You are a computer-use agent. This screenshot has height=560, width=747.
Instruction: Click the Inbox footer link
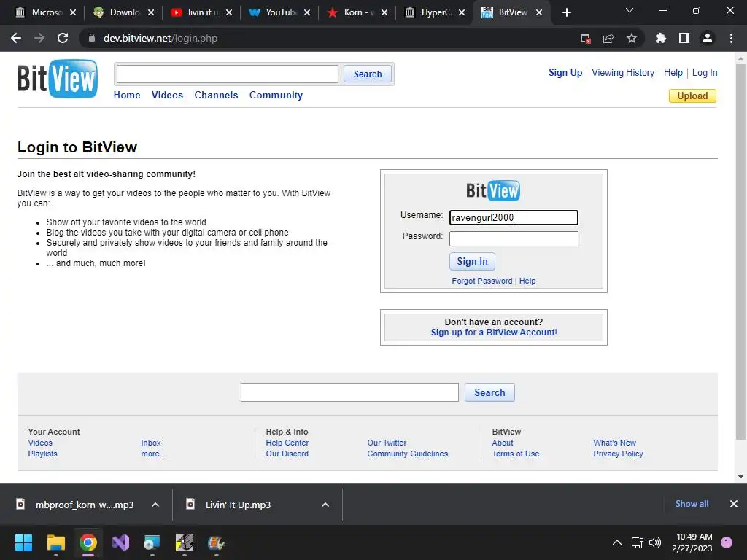coord(151,443)
